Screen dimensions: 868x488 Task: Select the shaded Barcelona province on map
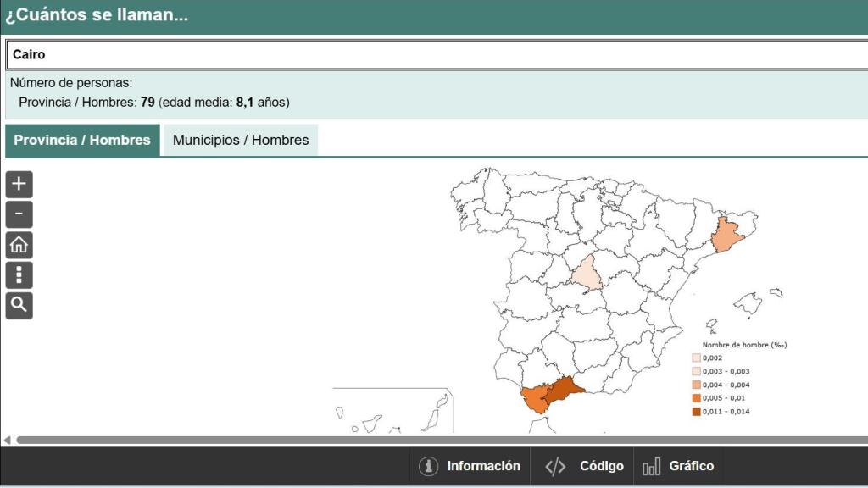[x=726, y=236]
